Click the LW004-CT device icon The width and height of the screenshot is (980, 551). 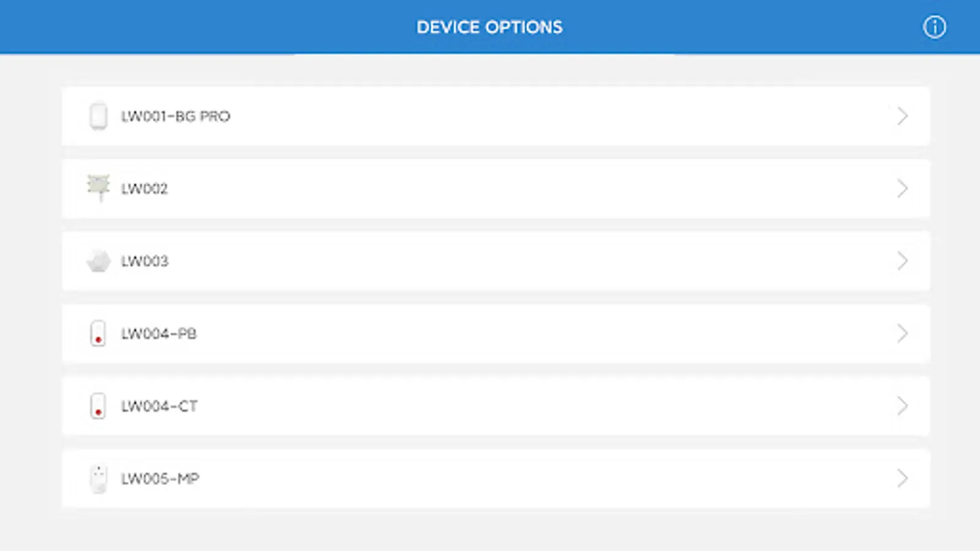click(x=98, y=406)
